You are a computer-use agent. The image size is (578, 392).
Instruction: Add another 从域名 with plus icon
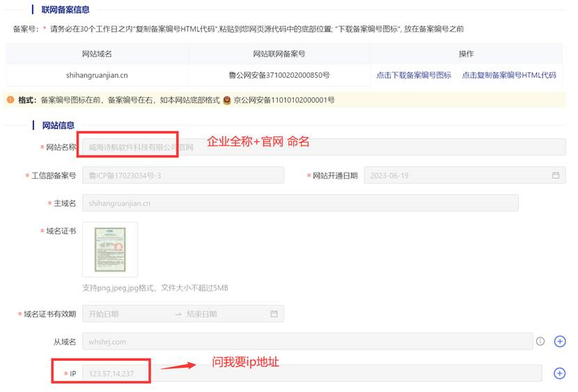coord(560,342)
